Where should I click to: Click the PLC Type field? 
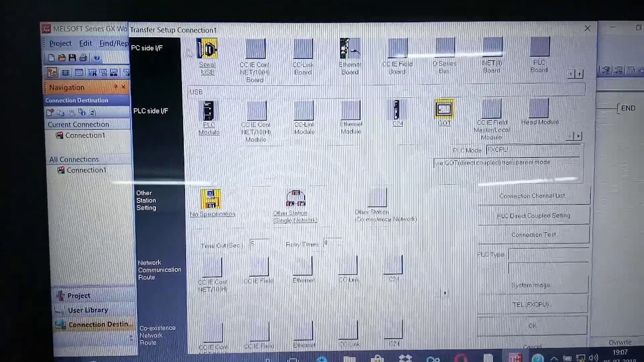548,254
